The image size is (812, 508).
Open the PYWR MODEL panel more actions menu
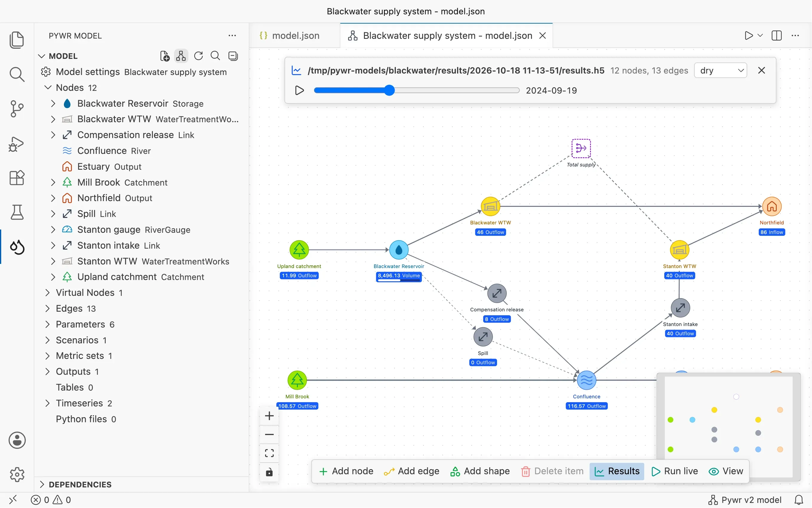(x=232, y=36)
